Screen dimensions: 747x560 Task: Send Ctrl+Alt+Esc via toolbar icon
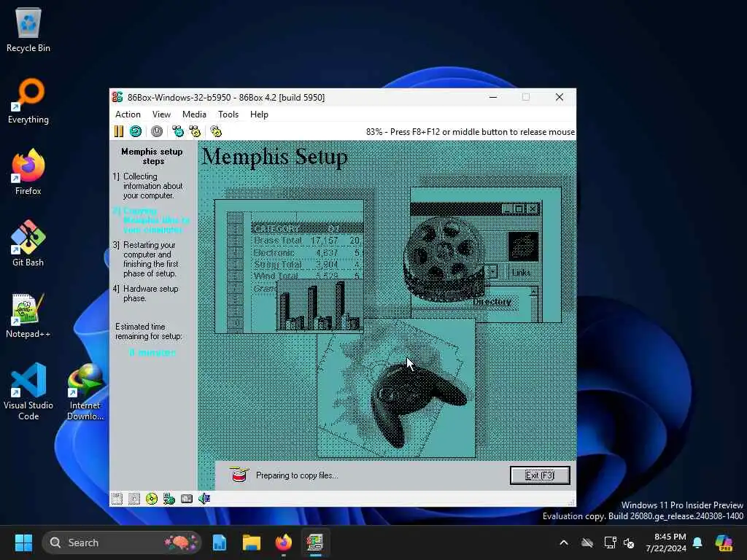point(195,131)
